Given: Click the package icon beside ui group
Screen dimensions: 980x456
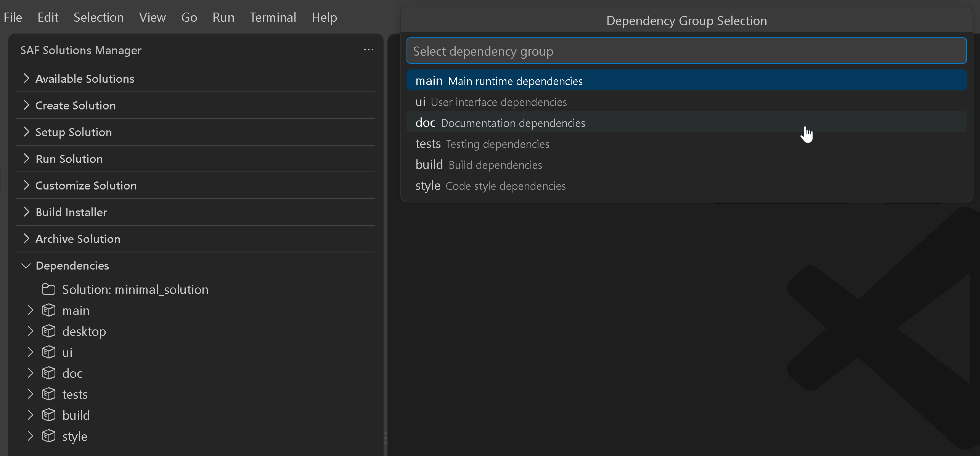Looking at the screenshot, I should tap(49, 352).
